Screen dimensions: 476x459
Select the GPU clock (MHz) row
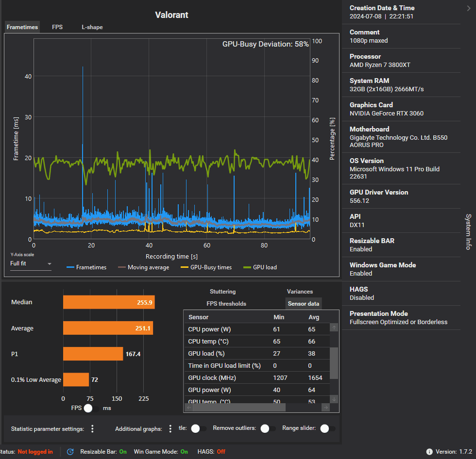(x=257, y=378)
